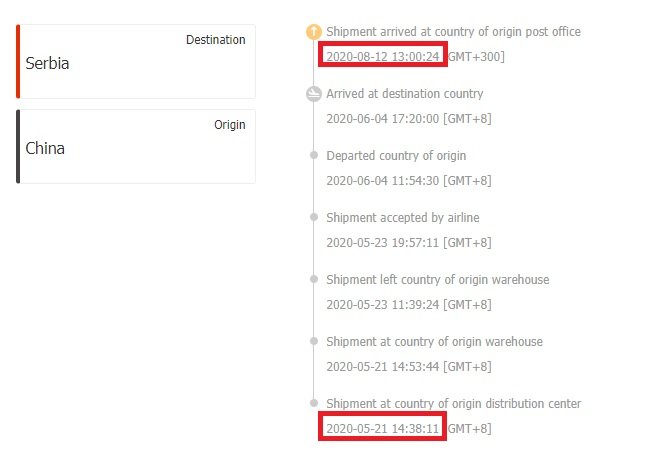666x452 pixels.
Task: Click "Shipment at country of origin distribution center"
Action: [453, 404]
